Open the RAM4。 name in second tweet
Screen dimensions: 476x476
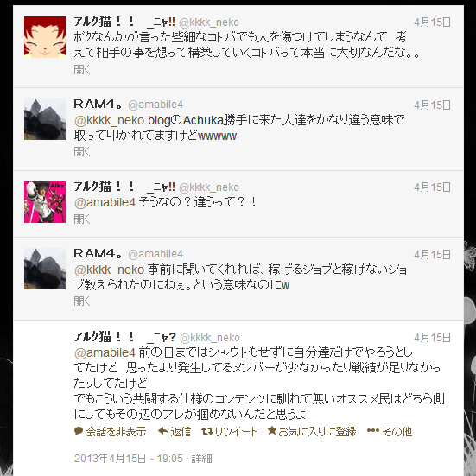click(x=98, y=105)
